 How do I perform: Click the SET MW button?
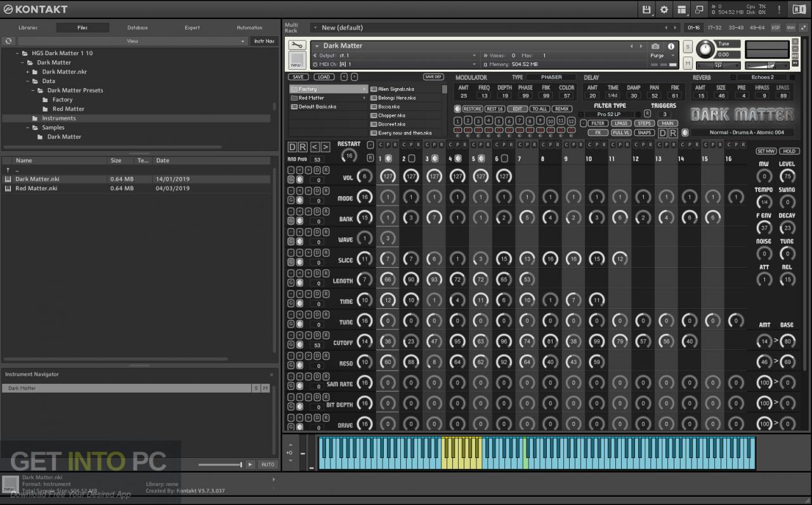click(x=766, y=152)
